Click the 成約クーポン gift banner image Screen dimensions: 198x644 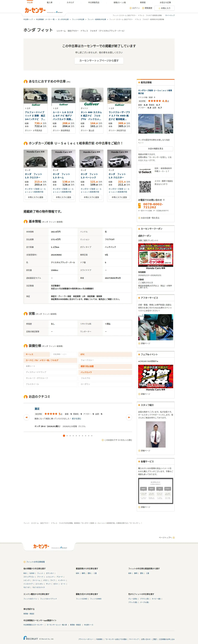(155, 256)
